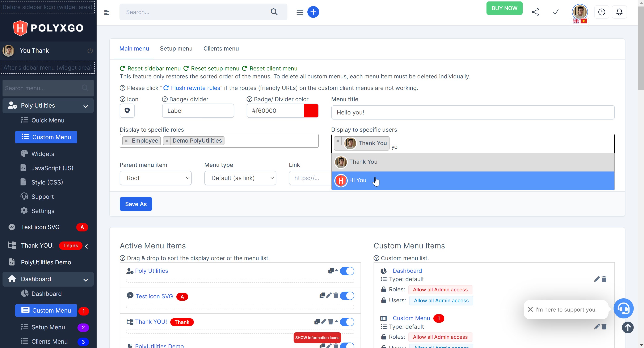Screen dimensions: 644x348
Task: Click the share icon in top bar
Action: point(535,12)
